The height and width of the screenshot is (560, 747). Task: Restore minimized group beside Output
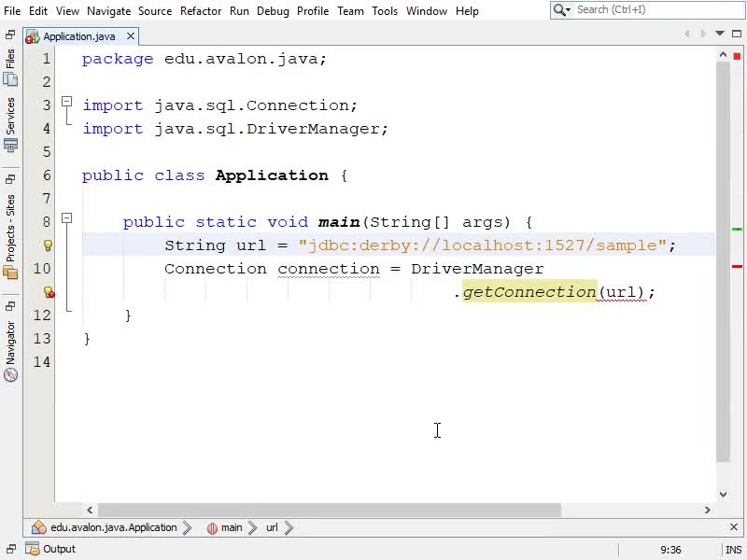coord(11,549)
